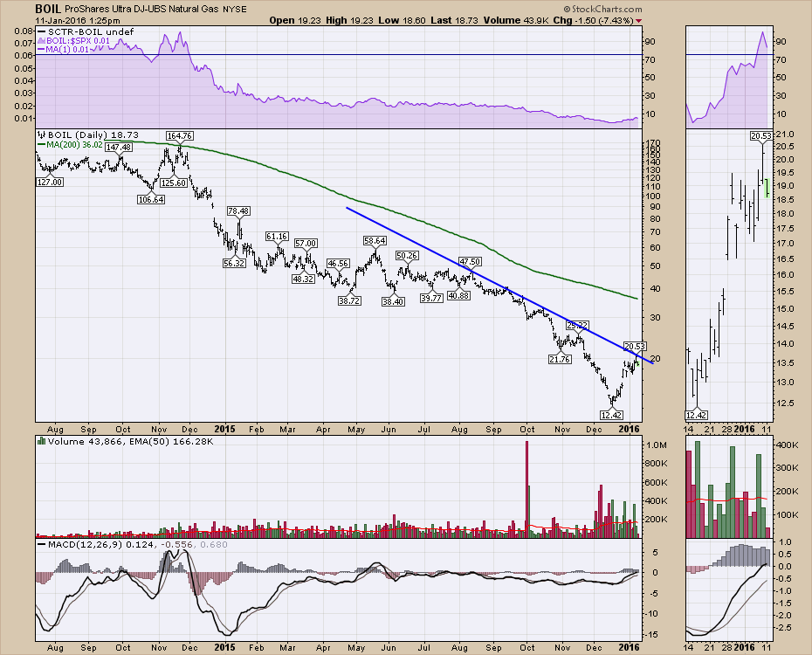Click the 2016 label on MACD axis
Image resolution: width=812 pixels, height=655 pixels.
coord(630,647)
